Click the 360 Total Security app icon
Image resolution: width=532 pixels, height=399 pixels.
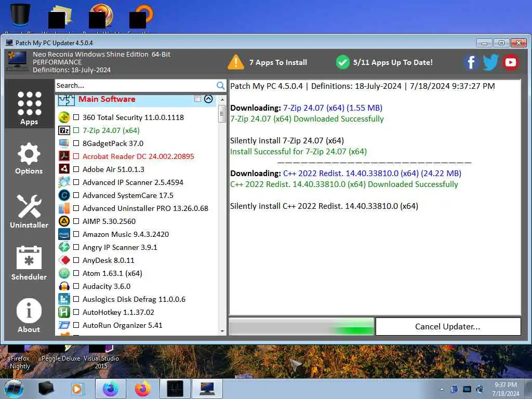pyautogui.click(x=64, y=117)
